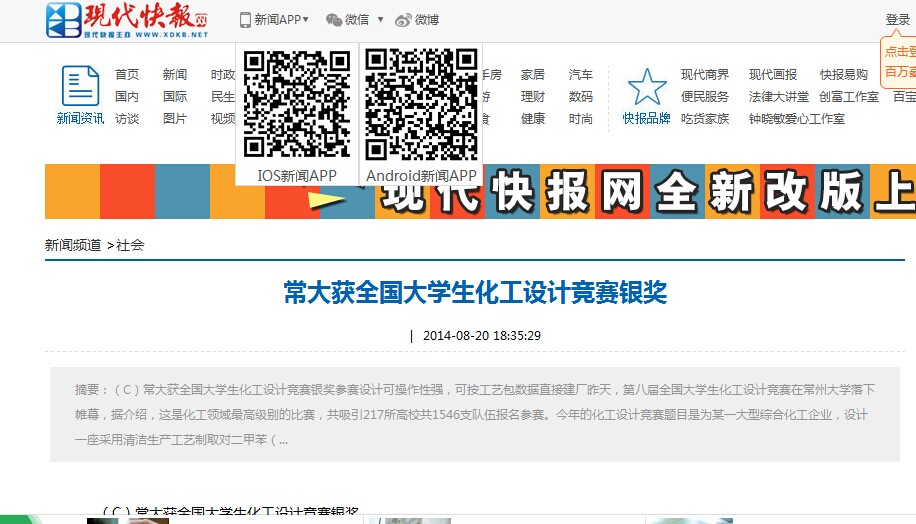Click the 快报品牌 star icon
The height and width of the screenshot is (524, 916).
646,87
